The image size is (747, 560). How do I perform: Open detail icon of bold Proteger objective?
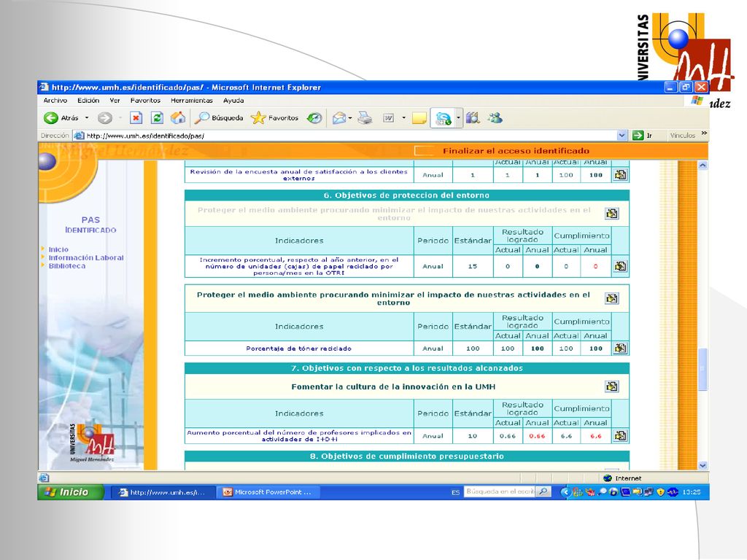(612, 298)
